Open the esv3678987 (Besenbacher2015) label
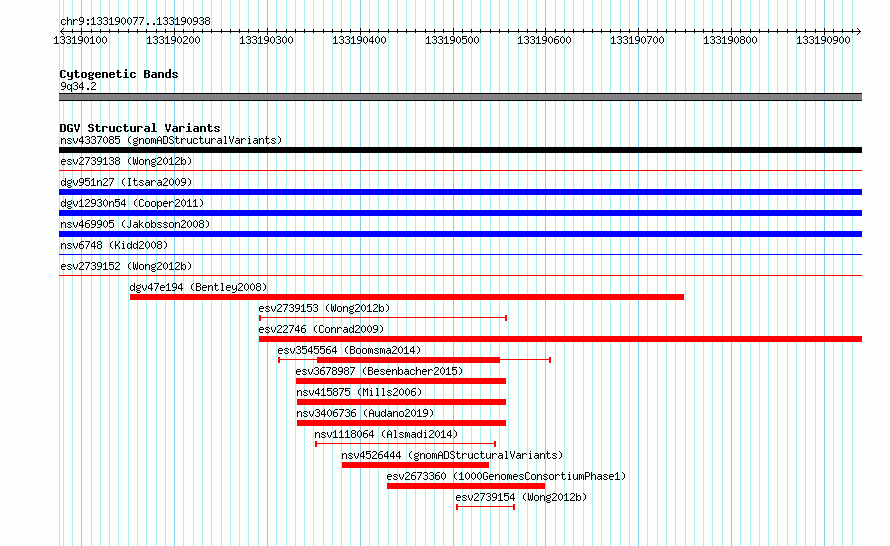Viewport: 890px width, 546px height. pos(379,371)
